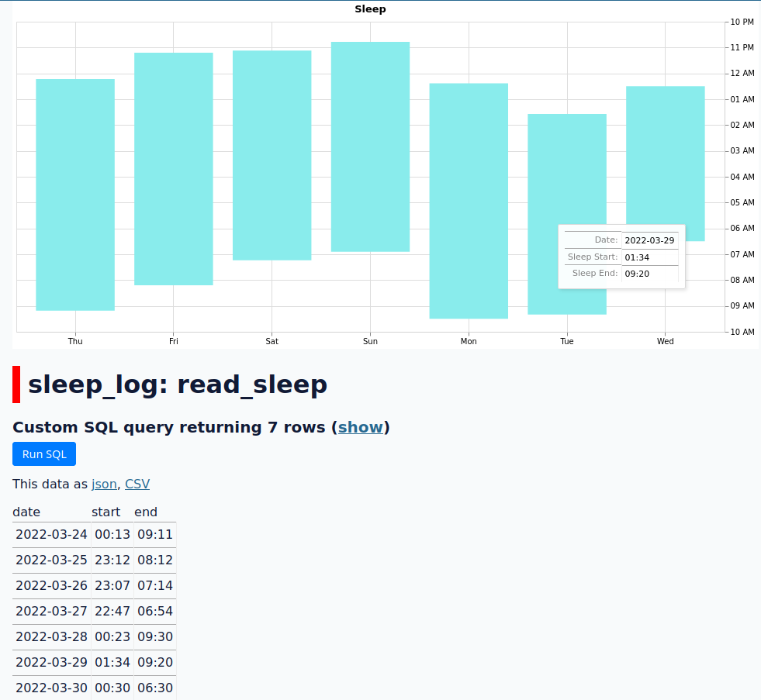The image size is (761, 700).
Task: Click the start column header
Action: (x=106, y=512)
